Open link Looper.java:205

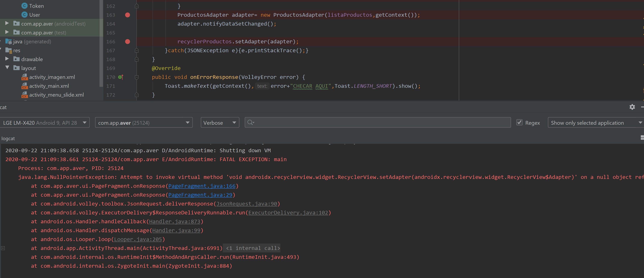pyautogui.click(x=138, y=239)
